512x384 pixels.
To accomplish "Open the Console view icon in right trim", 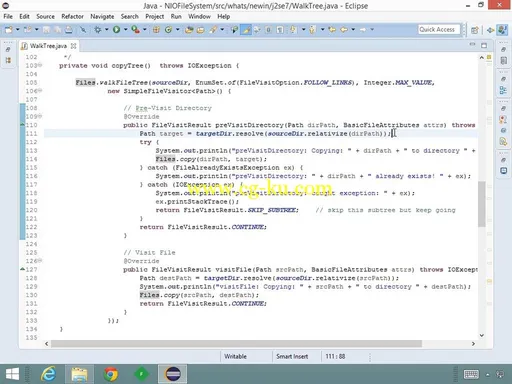I will [503, 171].
